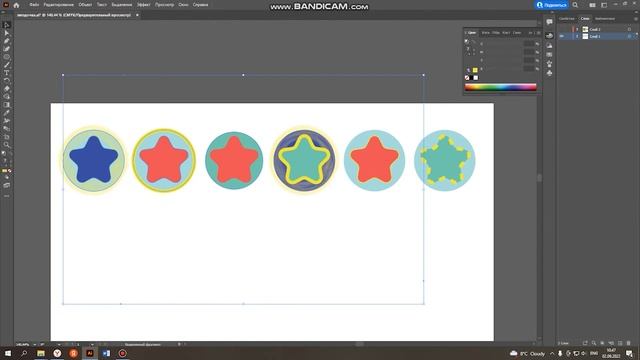640x360 pixels.
Task: Click the yellow color swatch in Color panel
Action: click(475, 70)
